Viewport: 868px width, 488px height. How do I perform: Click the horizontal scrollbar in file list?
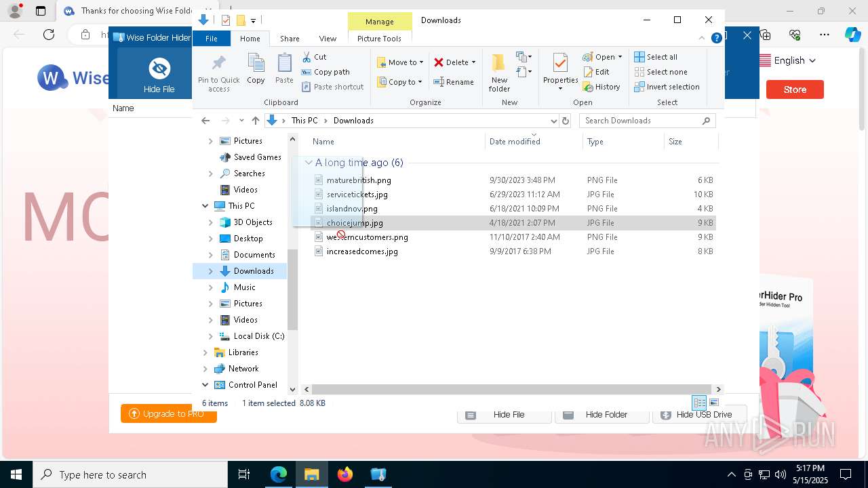point(511,389)
